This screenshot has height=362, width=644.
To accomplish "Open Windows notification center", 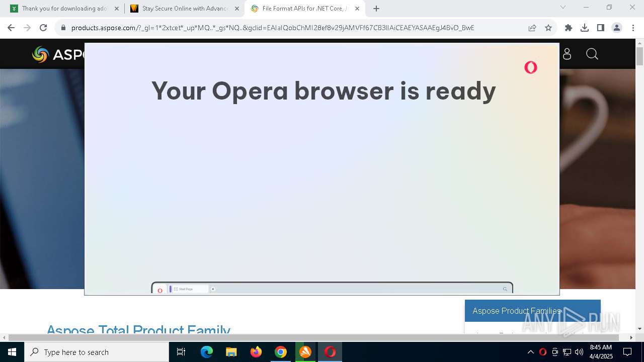I will point(627,352).
